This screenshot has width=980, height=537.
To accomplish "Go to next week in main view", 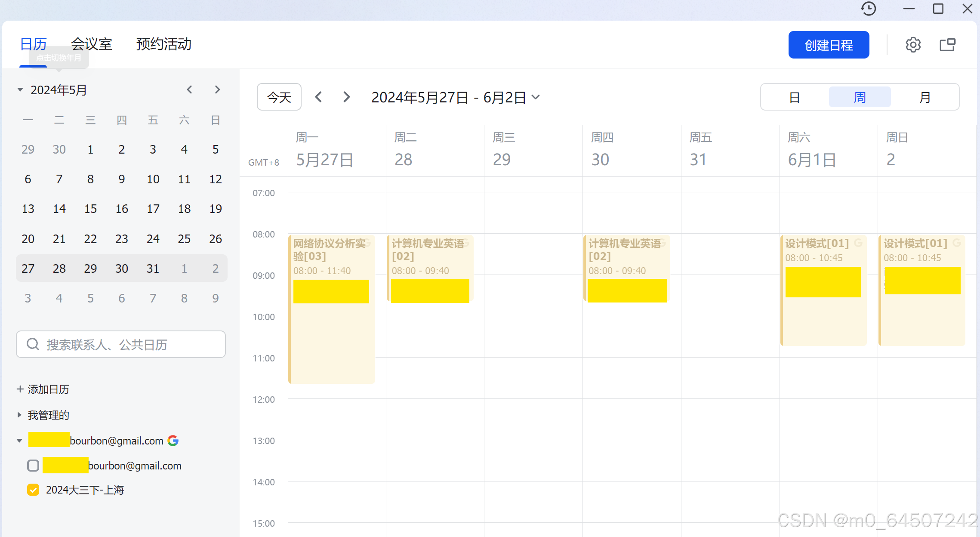I will tap(346, 97).
